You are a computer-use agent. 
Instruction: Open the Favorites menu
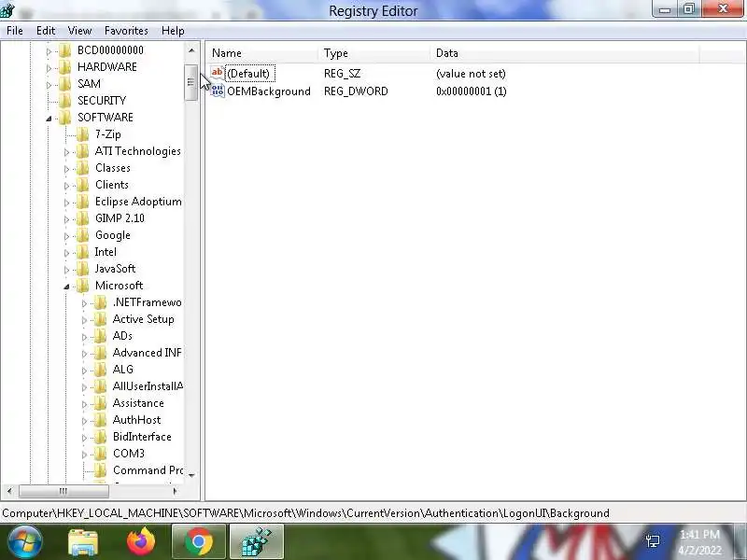126,31
